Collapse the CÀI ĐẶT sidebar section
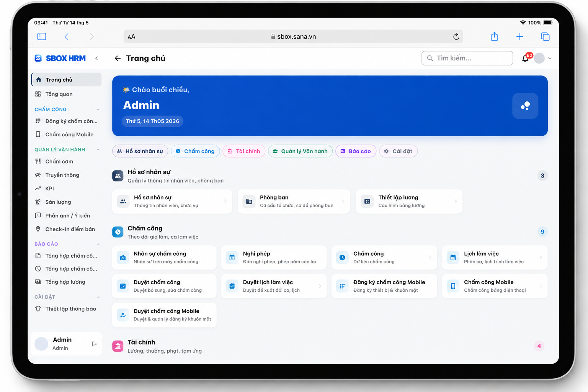Screen dimensions: 588x392 (98, 297)
